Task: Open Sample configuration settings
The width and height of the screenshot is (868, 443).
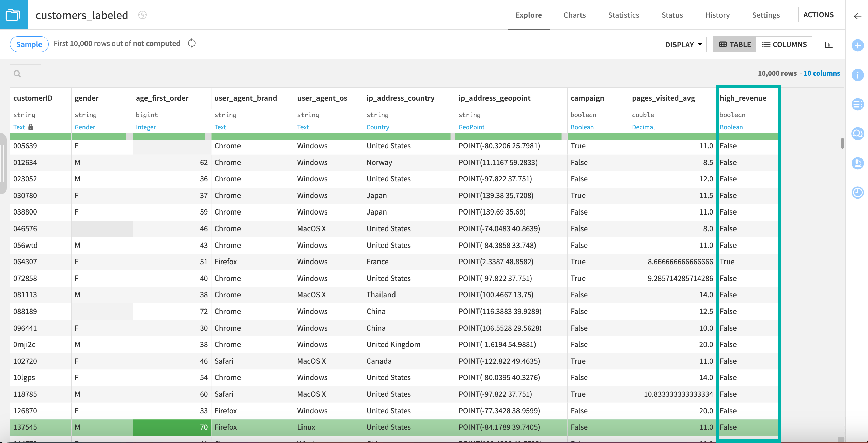Action: pos(29,44)
